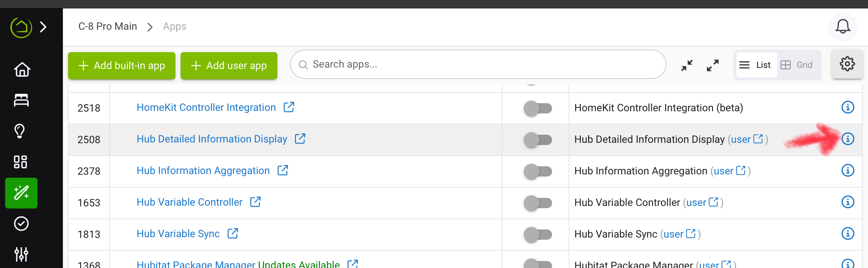Open the Devices lightbulb icon
Viewport: 868px width, 268px height.
(20, 131)
